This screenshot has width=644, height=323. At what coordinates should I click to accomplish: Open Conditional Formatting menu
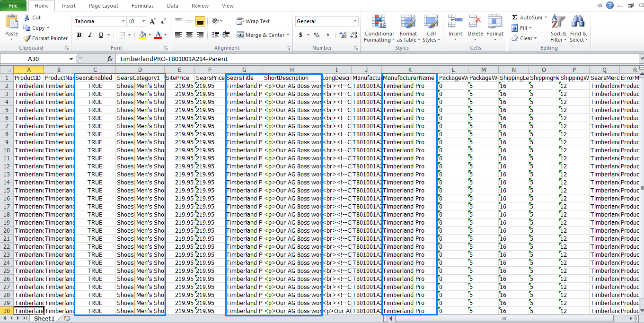(x=379, y=28)
